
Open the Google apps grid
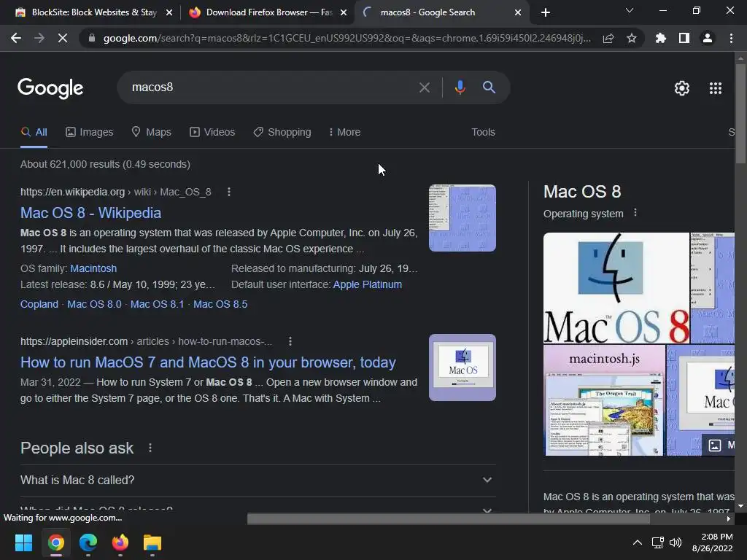[x=716, y=88]
